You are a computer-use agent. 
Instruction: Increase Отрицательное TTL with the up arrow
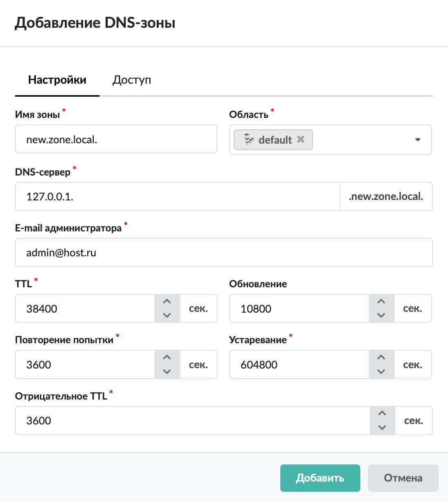click(382, 413)
